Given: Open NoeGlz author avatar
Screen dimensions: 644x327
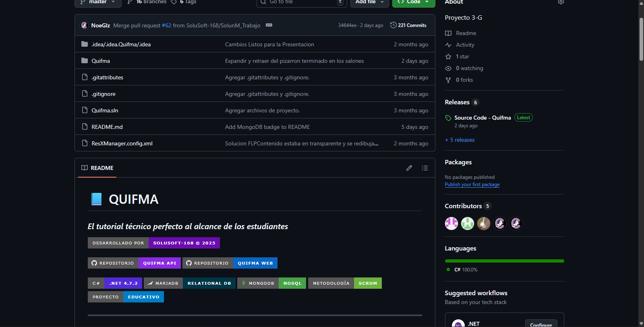Looking at the screenshot, I should pos(84,25).
